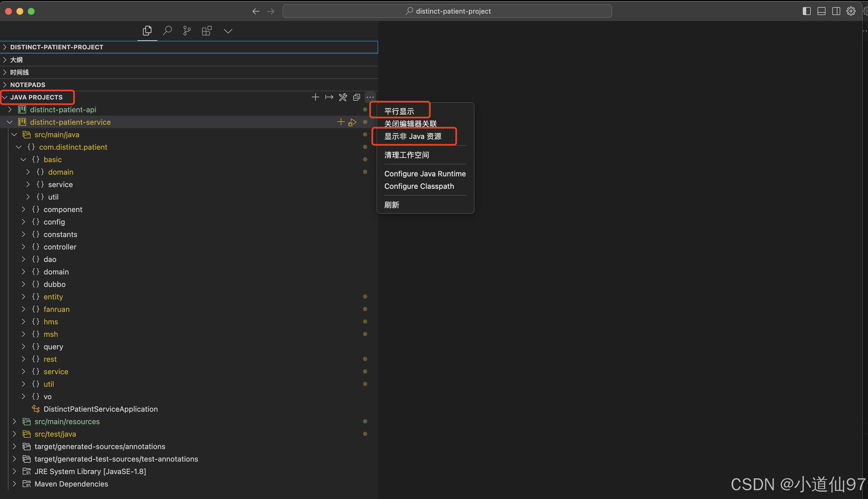Viewport: 868px width, 499px height.
Task: Open DistinctPatientServiceApplication class
Action: point(100,409)
